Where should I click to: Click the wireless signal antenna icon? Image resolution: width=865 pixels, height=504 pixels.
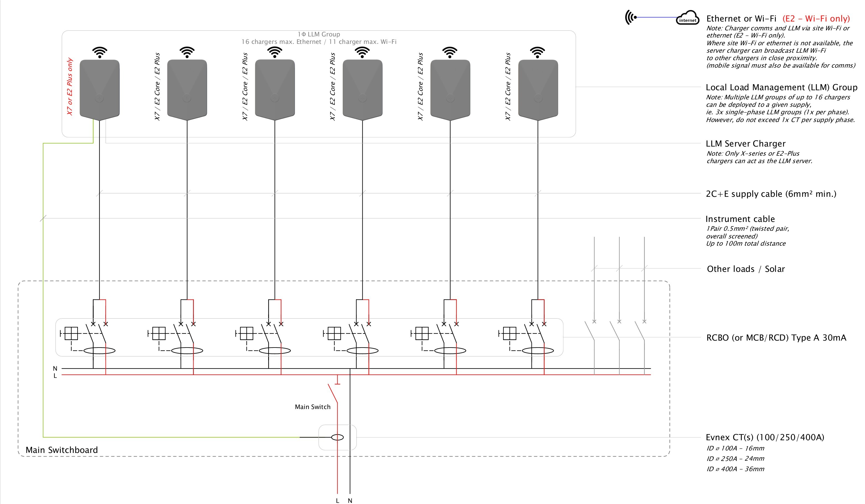tap(631, 17)
